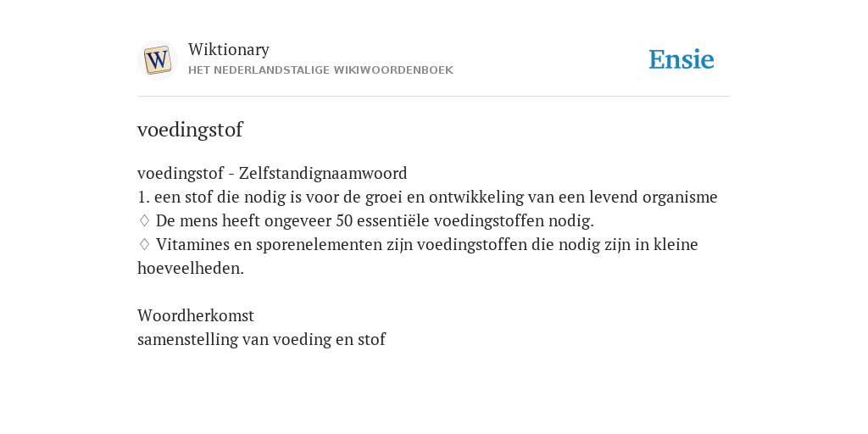Click the 'Het Nederlandstalige Wikiwoordenboek' subtitle
The image size is (868, 434).
pos(320,70)
